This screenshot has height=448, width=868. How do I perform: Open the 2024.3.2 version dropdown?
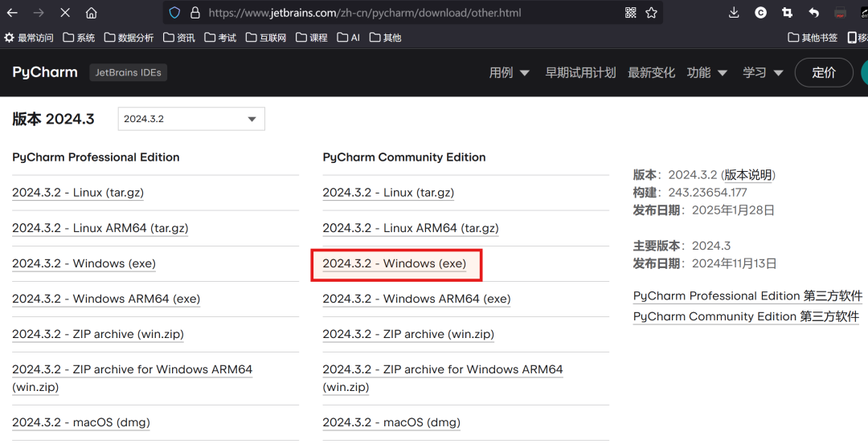[x=191, y=119]
